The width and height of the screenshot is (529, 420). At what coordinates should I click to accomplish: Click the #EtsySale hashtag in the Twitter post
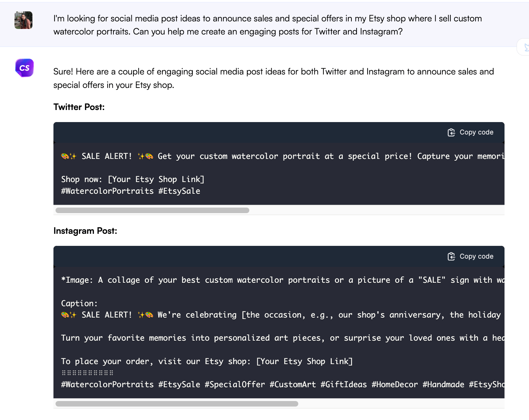tap(179, 191)
